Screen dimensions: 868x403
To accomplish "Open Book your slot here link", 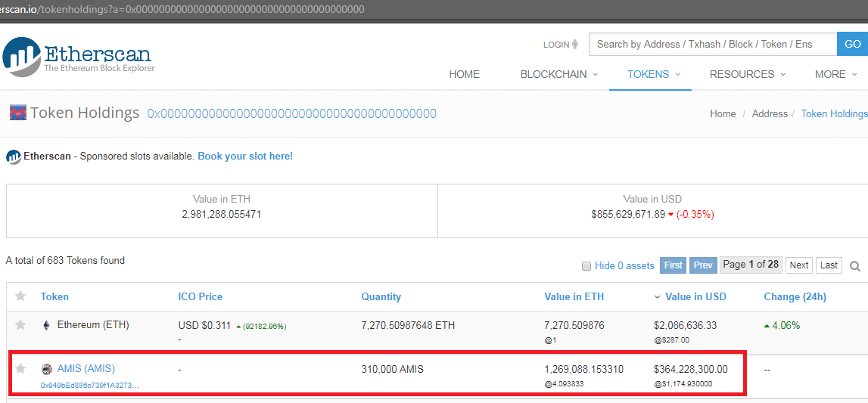I will click(245, 156).
